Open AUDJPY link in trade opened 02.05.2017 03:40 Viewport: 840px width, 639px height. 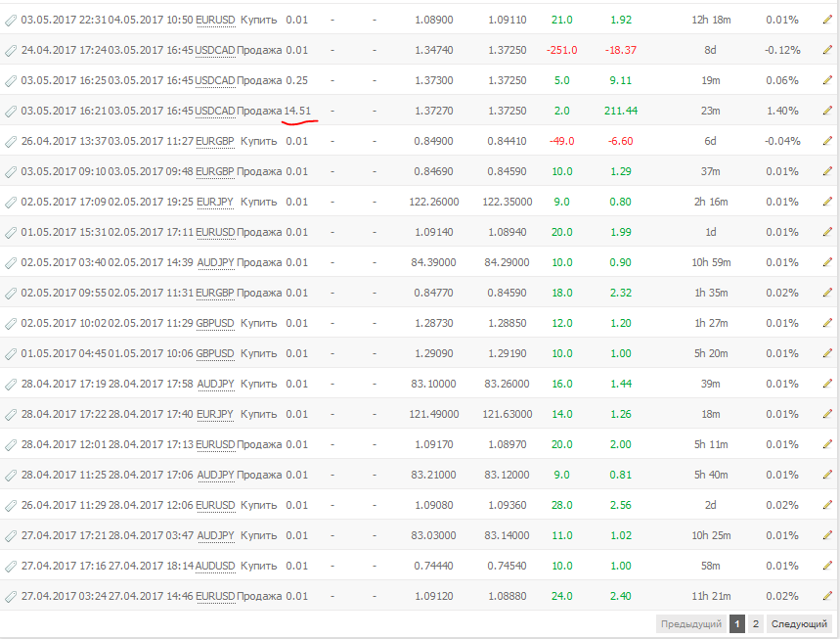tap(216, 262)
